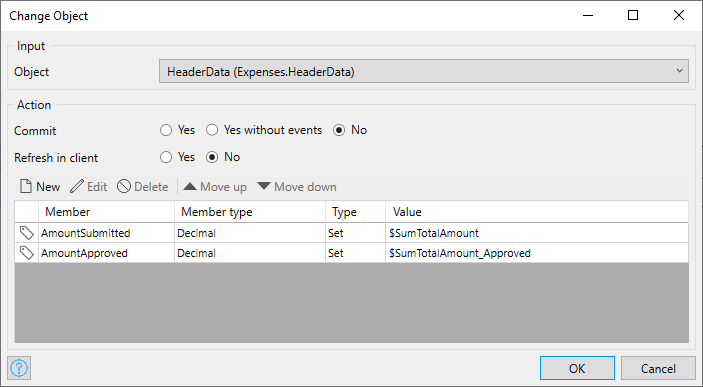Click the $SumTotalAmount_Approved value cell
The height and width of the screenshot is (387, 703).
537,253
